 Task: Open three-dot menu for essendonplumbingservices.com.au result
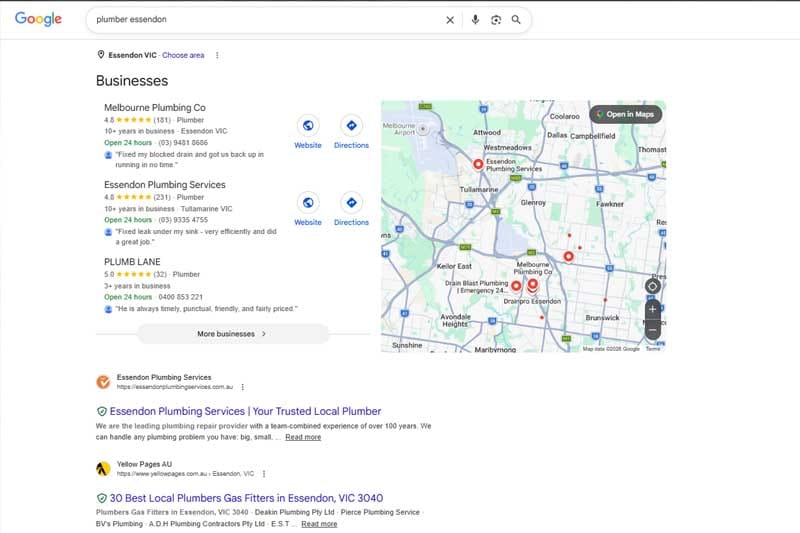243,387
